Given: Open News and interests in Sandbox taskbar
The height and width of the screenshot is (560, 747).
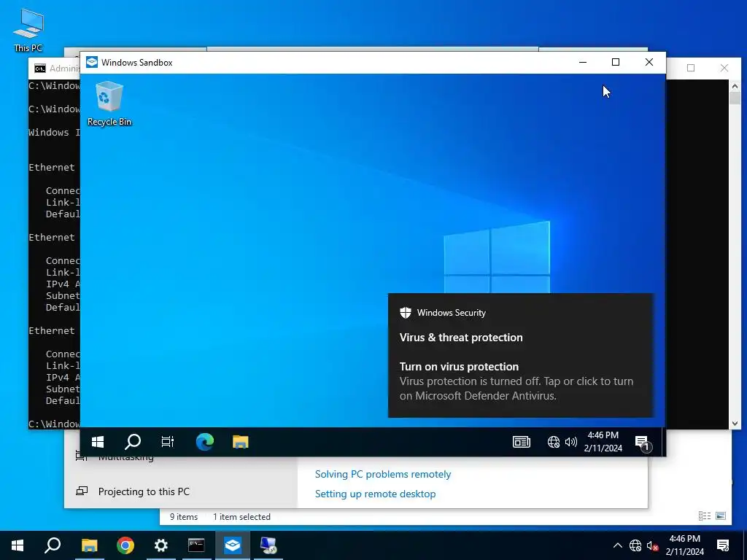Looking at the screenshot, I should (521, 442).
